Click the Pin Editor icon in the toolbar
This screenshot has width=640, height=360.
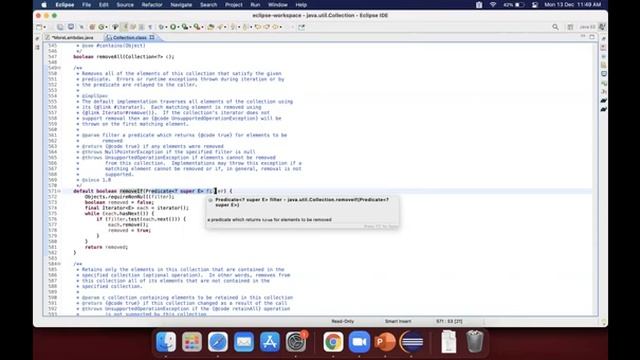tap(301, 27)
